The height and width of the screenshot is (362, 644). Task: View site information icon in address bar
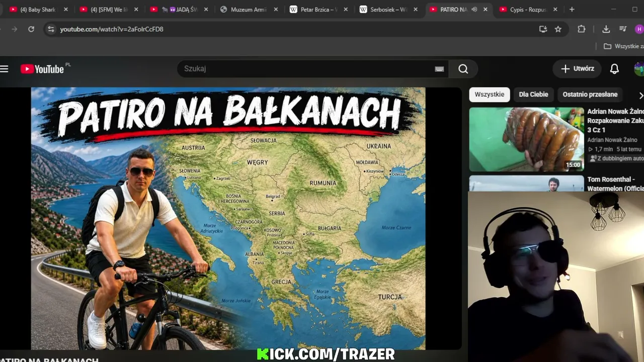pyautogui.click(x=50, y=29)
